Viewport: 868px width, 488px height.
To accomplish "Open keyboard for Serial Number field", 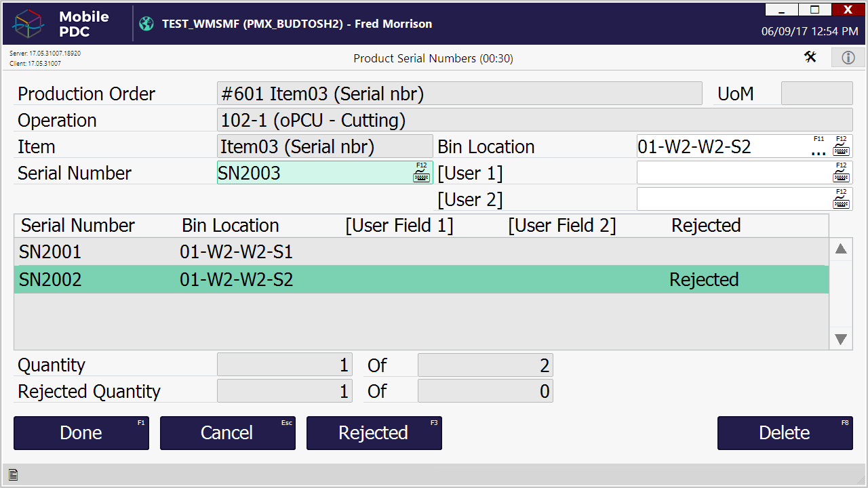I will point(421,174).
